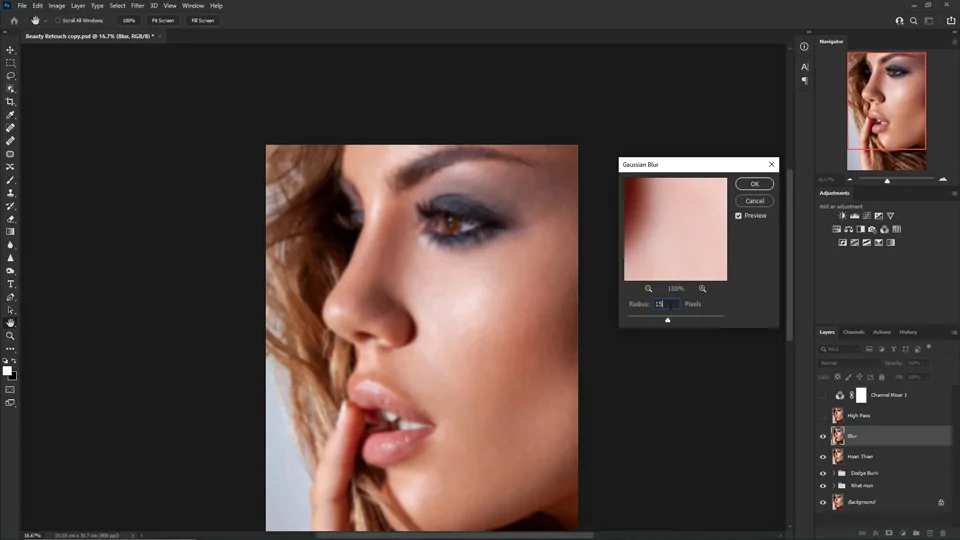Image resolution: width=960 pixels, height=540 pixels.
Task: Click the 100% zoom button
Action: (129, 20)
